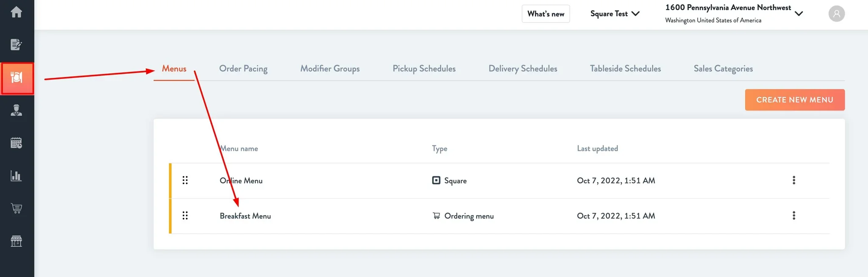Click the Online Menu last updated date
This screenshot has width=868, height=277.
tap(616, 180)
